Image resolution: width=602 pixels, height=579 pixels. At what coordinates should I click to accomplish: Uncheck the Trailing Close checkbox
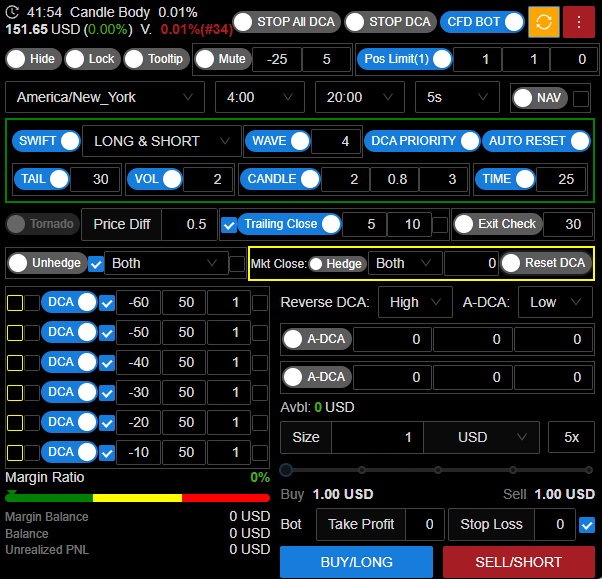click(228, 224)
